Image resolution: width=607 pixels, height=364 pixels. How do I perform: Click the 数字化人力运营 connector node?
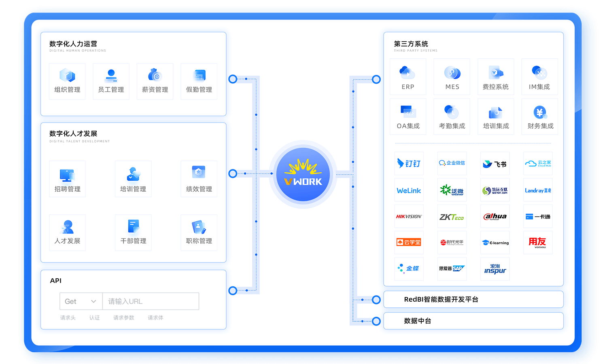233,79
